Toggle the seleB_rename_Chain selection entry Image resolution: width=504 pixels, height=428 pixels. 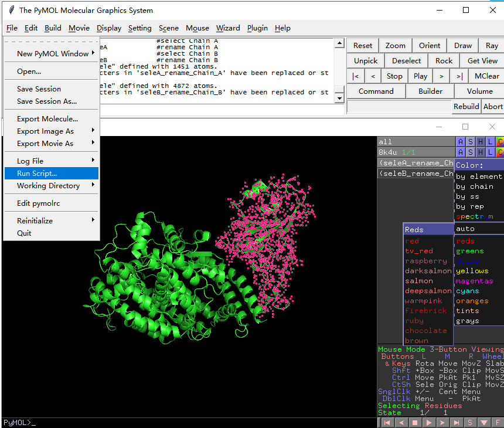pyautogui.click(x=416, y=174)
